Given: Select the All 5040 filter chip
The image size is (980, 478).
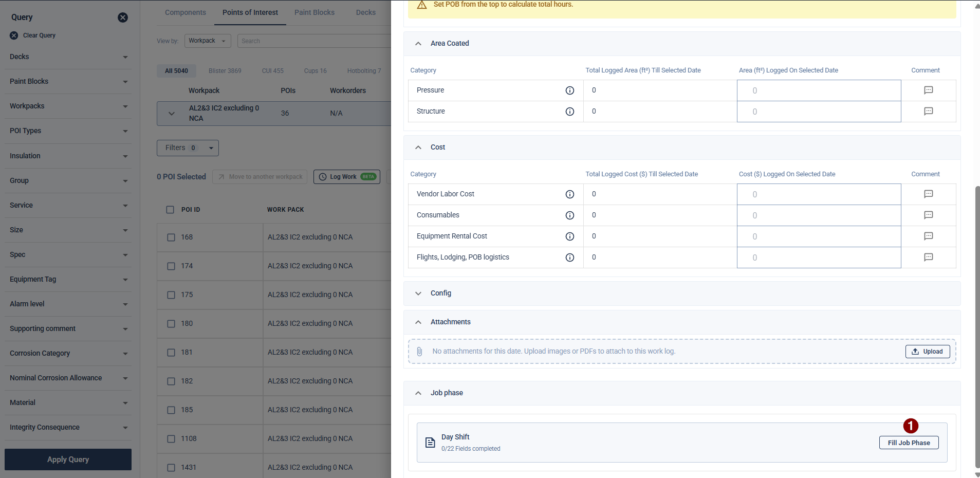Looking at the screenshot, I should click(x=176, y=71).
